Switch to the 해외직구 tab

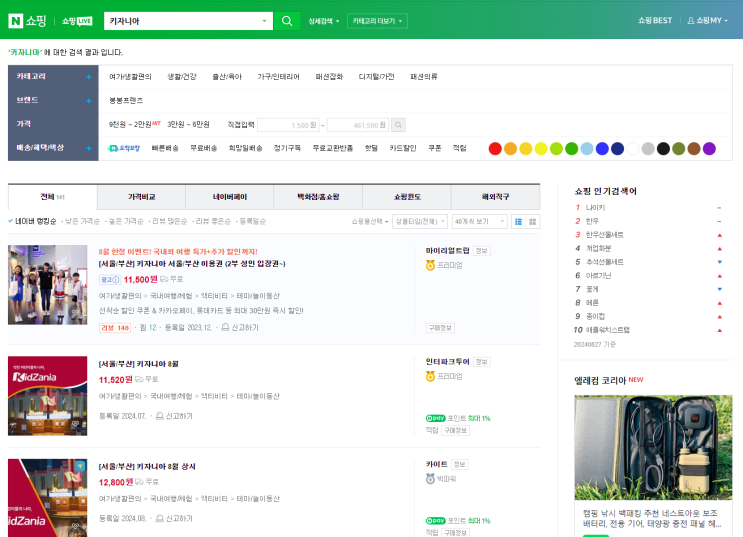point(496,197)
